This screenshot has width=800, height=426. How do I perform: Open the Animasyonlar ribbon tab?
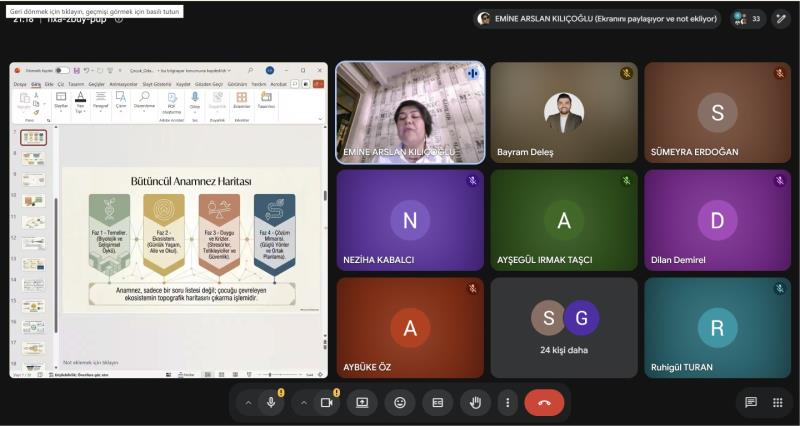coord(123,84)
